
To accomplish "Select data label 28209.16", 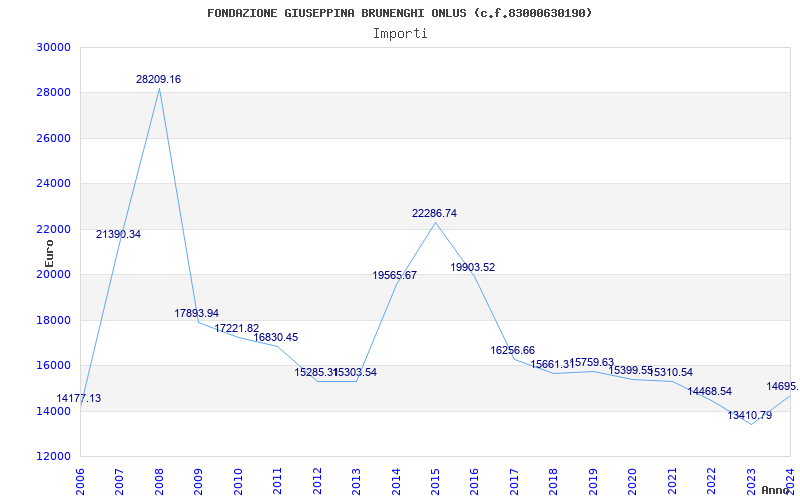I will [158, 80].
